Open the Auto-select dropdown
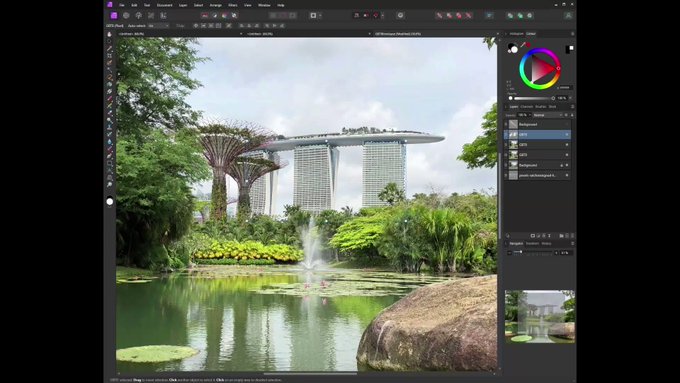680x383 pixels. coord(158,26)
